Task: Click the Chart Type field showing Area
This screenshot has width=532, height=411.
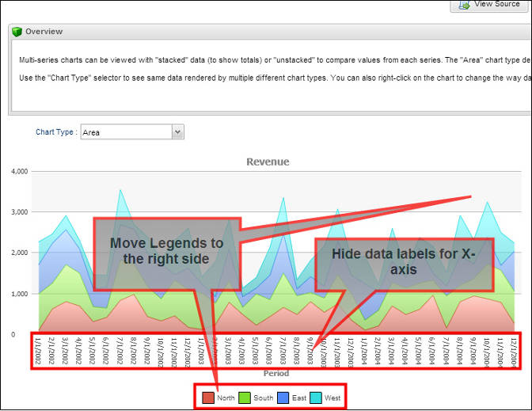Action: click(126, 132)
